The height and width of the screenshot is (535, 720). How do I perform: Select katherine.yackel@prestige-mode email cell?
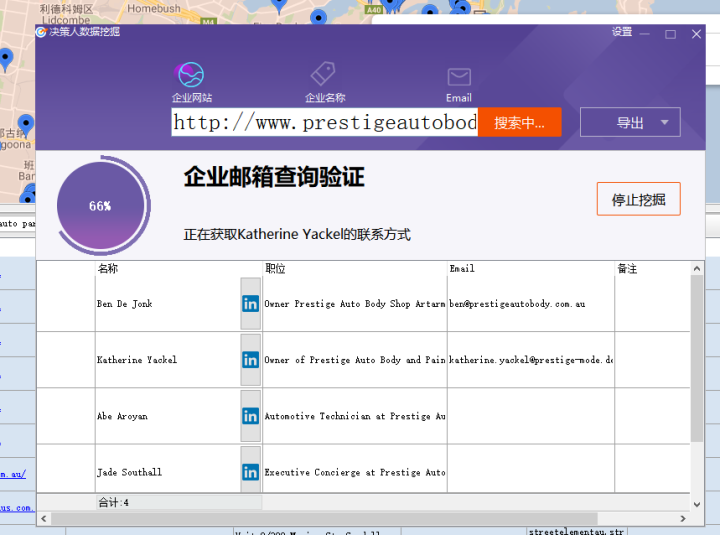coord(531,360)
